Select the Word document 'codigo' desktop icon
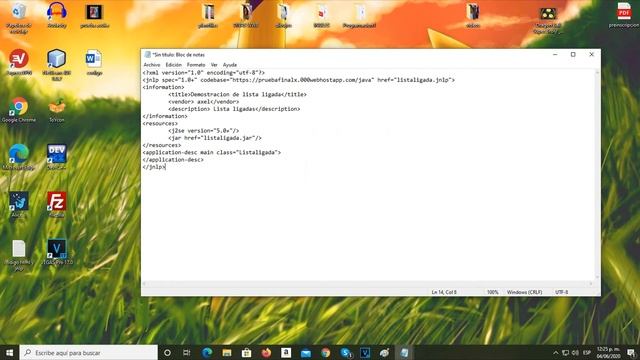The height and width of the screenshot is (360, 640). tap(94, 59)
